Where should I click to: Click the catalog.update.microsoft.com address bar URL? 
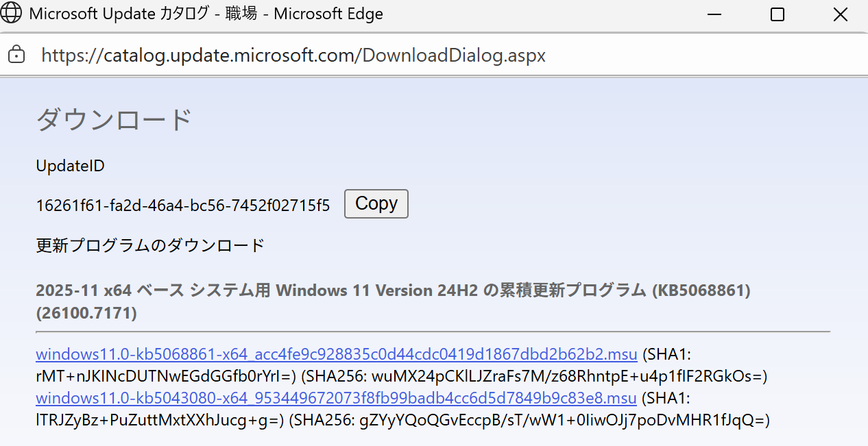[x=293, y=55]
